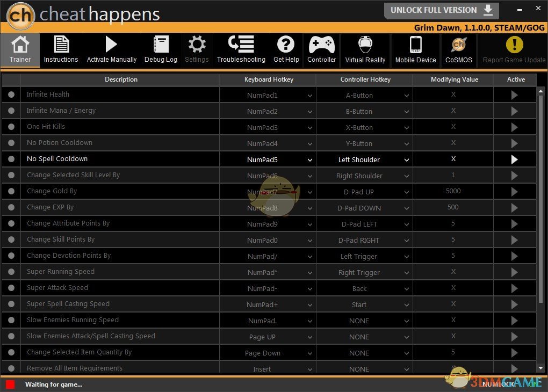Open the Instructions page

61,49
